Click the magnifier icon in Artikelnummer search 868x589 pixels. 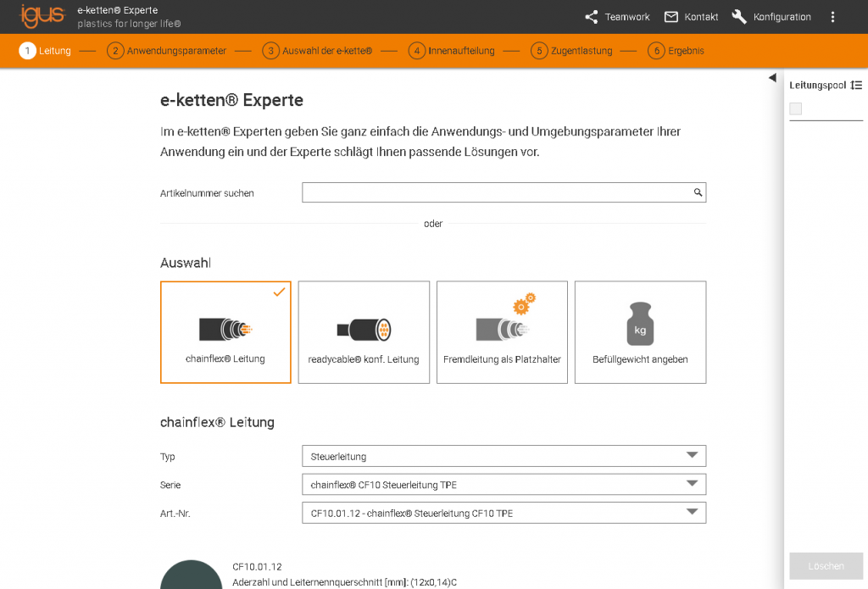[x=698, y=192]
